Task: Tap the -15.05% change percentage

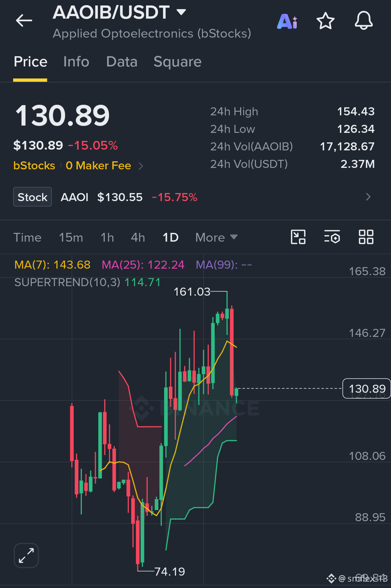Action: (x=93, y=146)
